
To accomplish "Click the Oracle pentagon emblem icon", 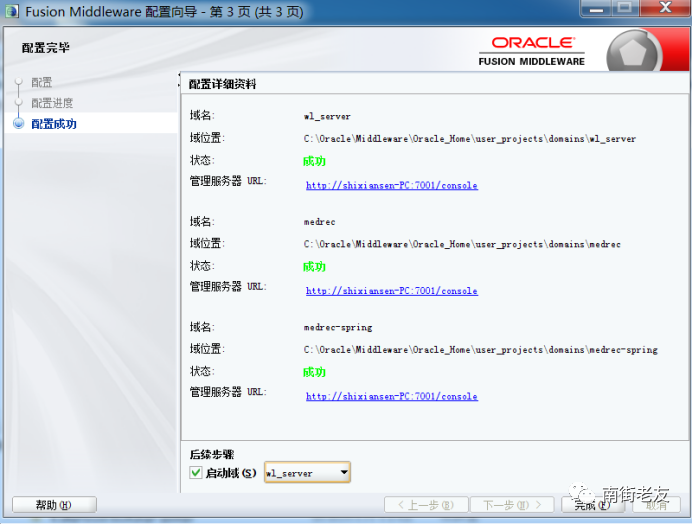I will click(633, 53).
